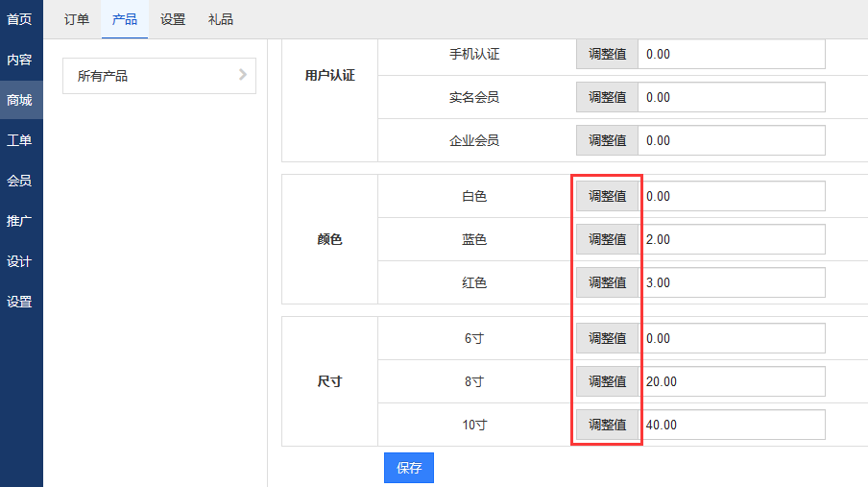Expand the 所有产品 category selector
The width and height of the screenshot is (868, 487).
point(159,76)
